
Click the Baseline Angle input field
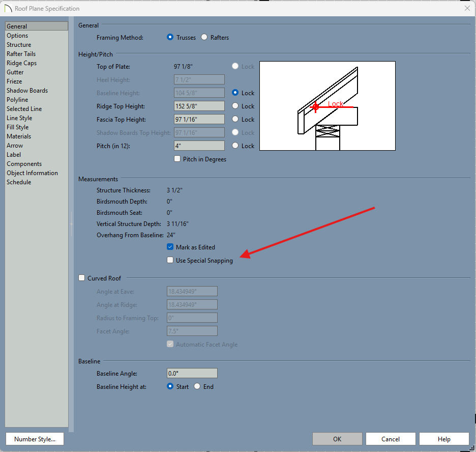point(192,373)
